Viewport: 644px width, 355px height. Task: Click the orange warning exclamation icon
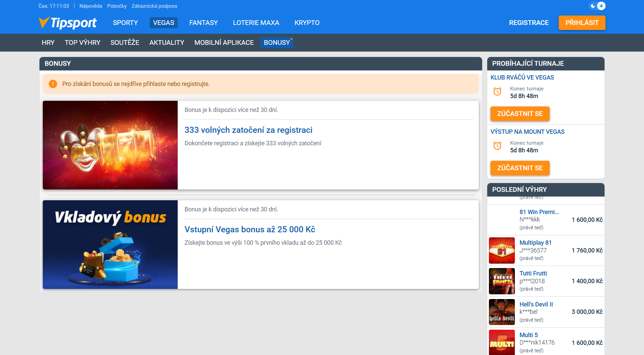coord(53,84)
